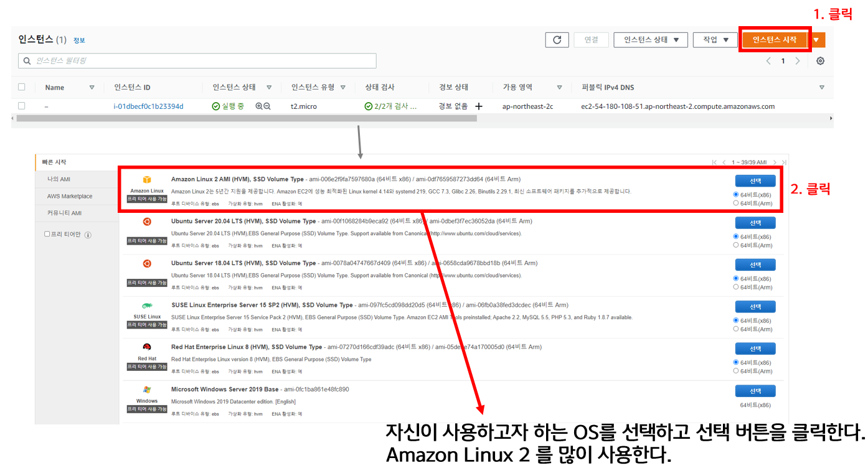
Task: Sort by 인스턴스 유형 column arrow
Action: 342,88
